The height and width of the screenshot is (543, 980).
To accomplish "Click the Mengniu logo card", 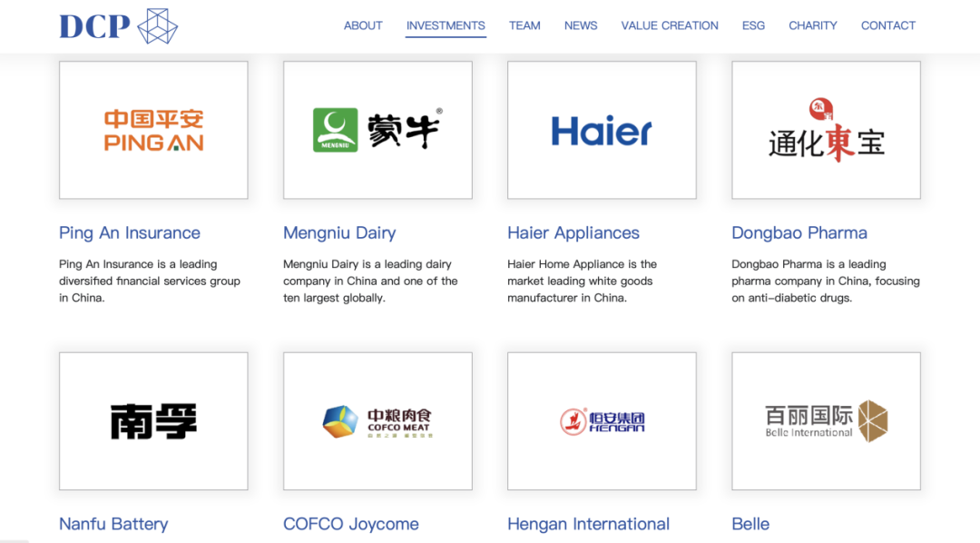I will tap(377, 130).
